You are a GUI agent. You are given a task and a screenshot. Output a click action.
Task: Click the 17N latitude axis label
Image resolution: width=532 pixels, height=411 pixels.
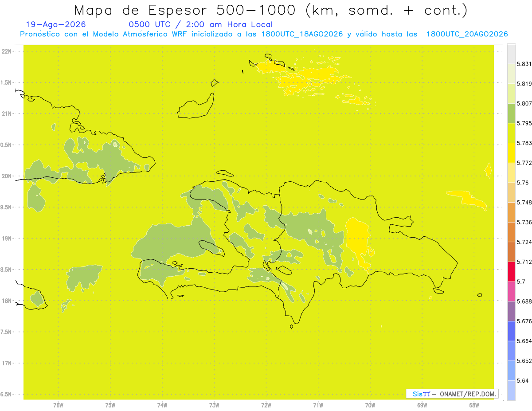[x=8, y=363]
